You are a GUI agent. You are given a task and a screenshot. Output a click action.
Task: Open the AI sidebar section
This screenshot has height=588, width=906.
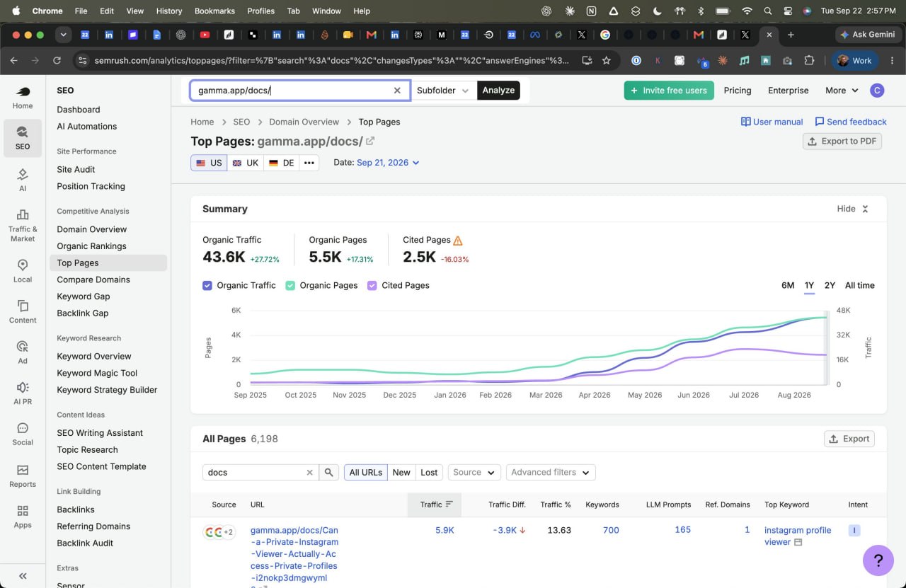point(23,180)
